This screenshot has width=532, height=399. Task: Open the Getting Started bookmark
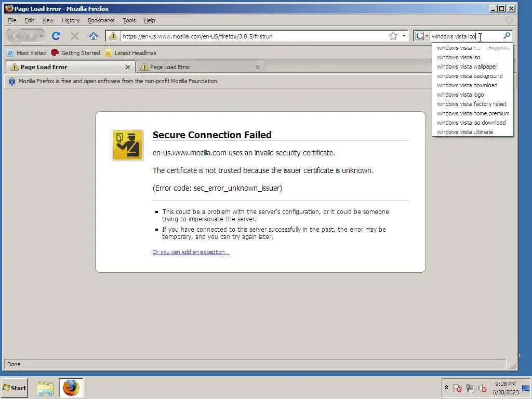pos(75,53)
